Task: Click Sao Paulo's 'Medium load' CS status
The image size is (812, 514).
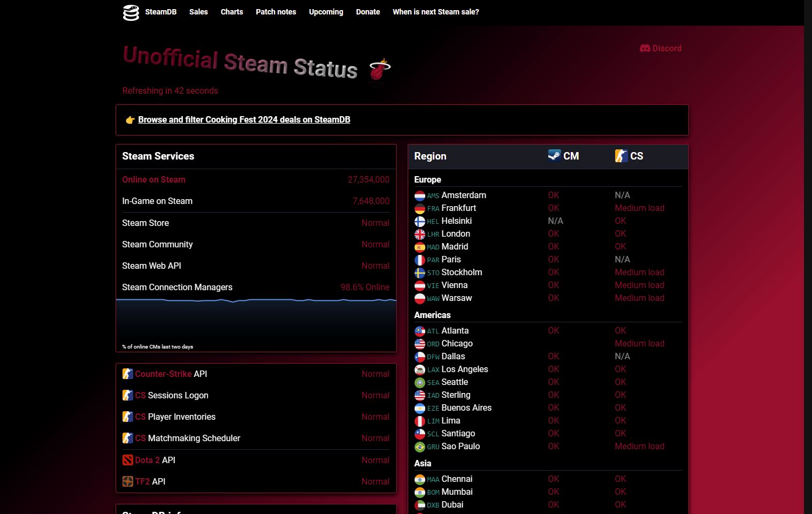Action: point(639,447)
